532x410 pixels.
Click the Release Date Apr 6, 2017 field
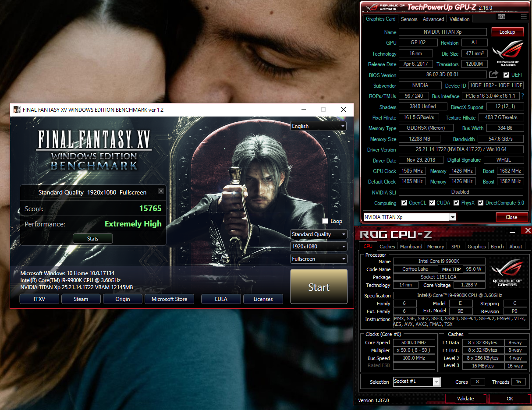416,64
